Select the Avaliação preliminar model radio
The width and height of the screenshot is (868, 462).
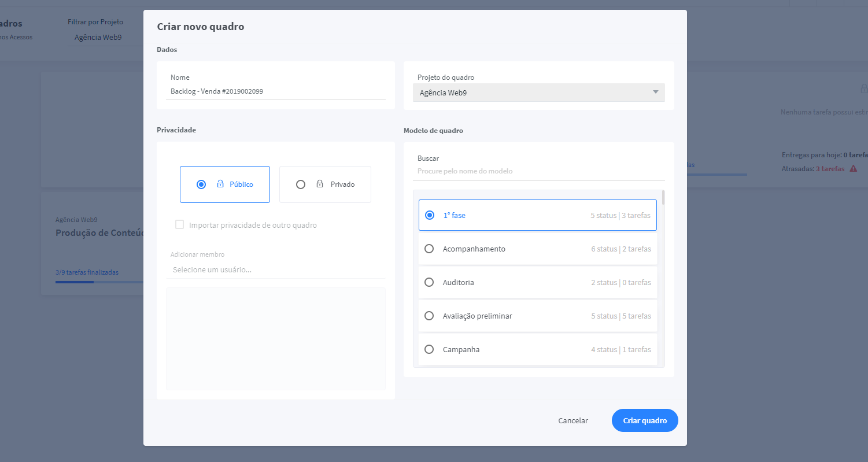point(429,316)
